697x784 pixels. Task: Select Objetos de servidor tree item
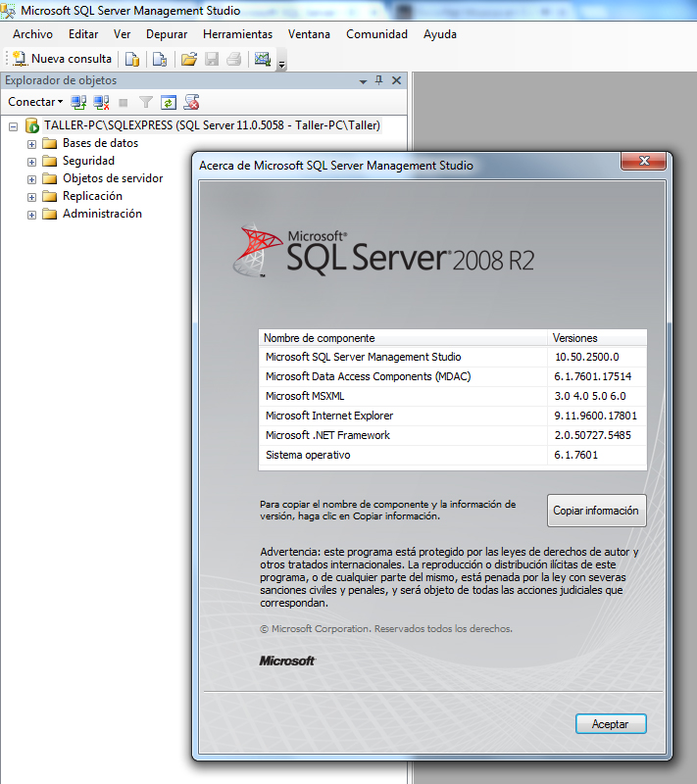click(113, 178)
